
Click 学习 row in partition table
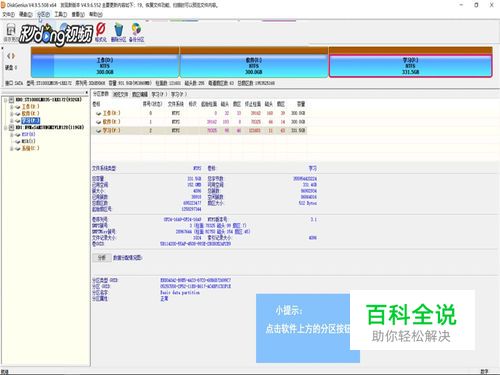(x=199, y=131)
